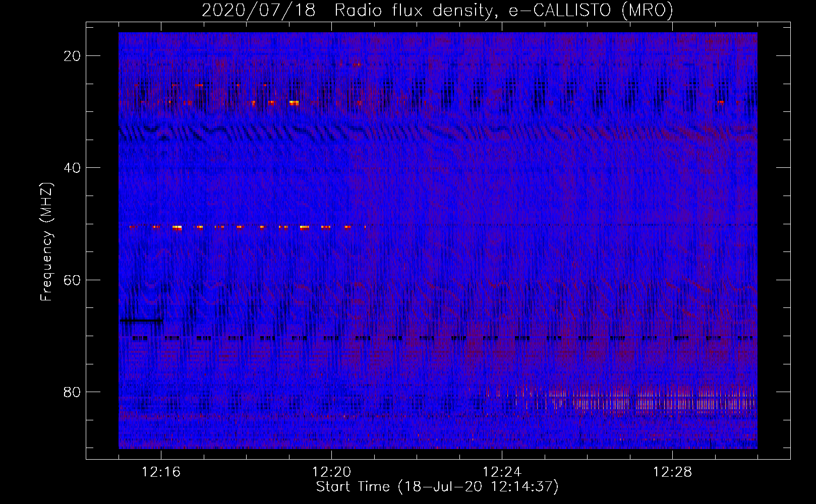The image size is (816, 504).
Task: Click the 12:24 time tick label
Action: (x=502, y=472)
